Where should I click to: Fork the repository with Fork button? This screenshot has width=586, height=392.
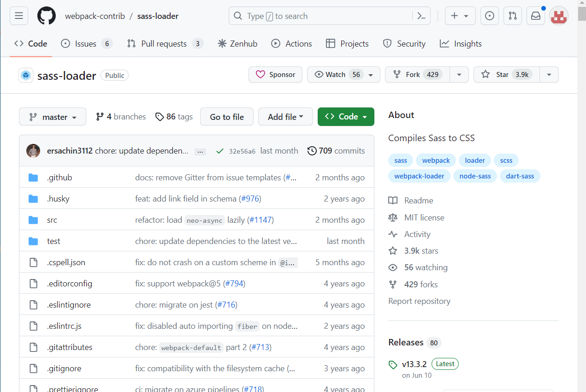[417, 75]
